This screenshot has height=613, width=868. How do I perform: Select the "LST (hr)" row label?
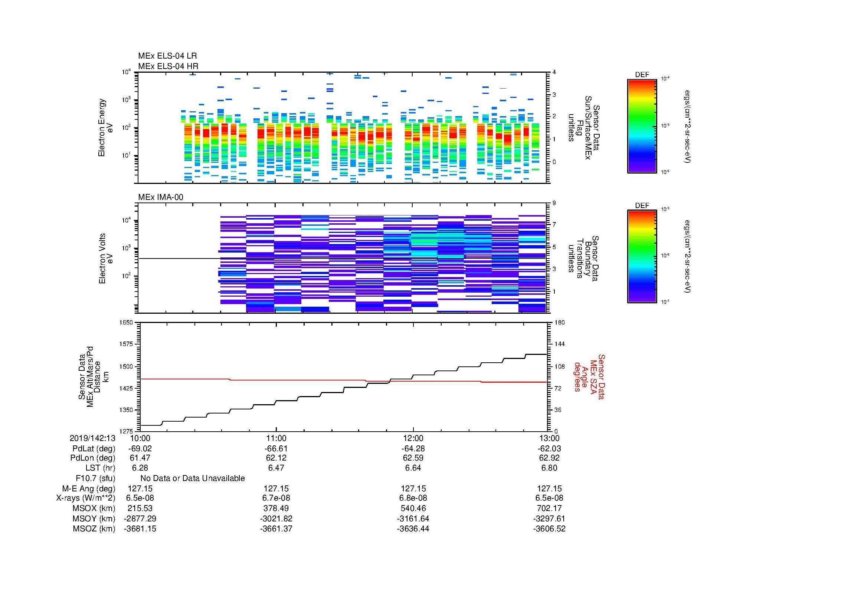(x=100, y=468)
